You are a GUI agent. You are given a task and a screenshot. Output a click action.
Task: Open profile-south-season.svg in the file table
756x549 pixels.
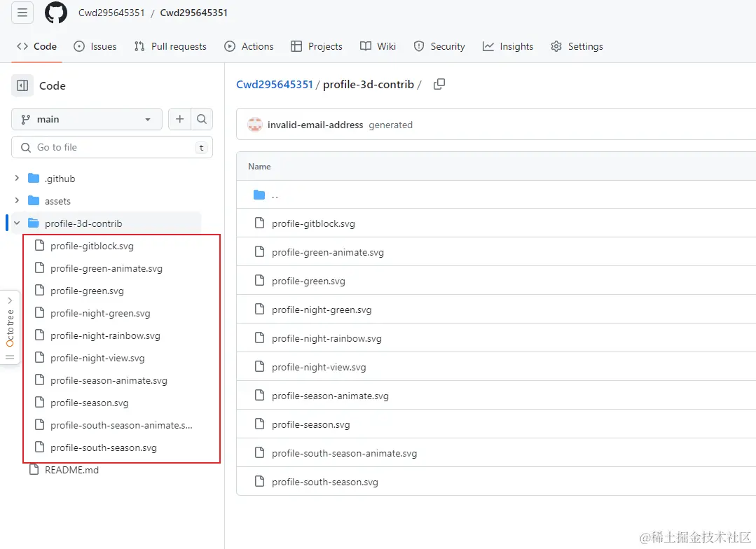(325, 482)
